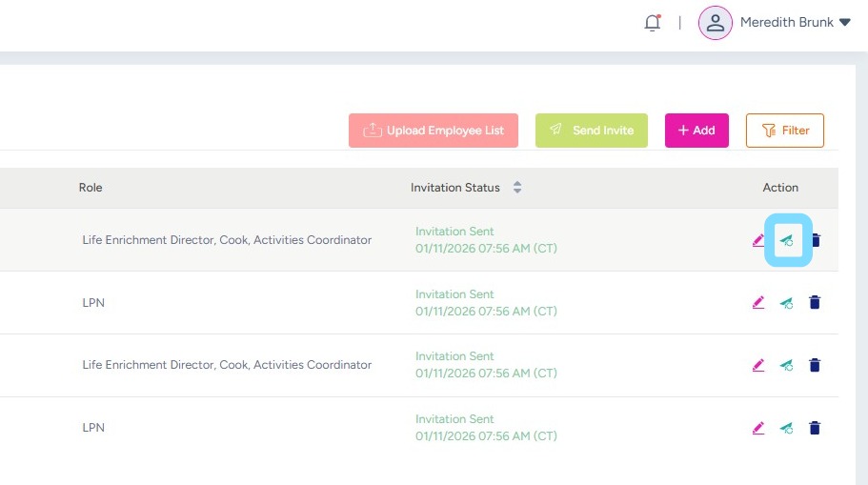Delete the second row LPN employee
The image size is (868, 485).
[x=815, y=303]
